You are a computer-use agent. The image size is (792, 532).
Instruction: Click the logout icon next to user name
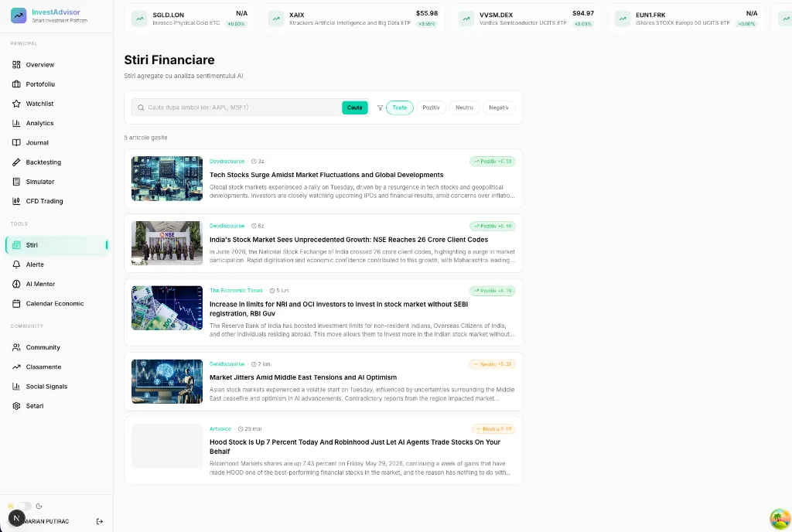(100, 521)
